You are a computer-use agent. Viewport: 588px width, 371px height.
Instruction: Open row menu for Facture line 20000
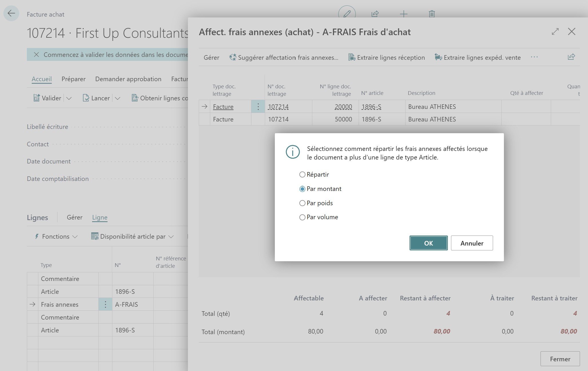tap(258, 107)
